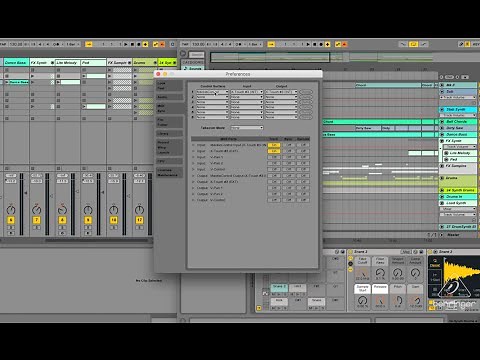480x360 pixels.
Task: Open Track Volume dropdown under FX Synth track
Action: point(459,147)
